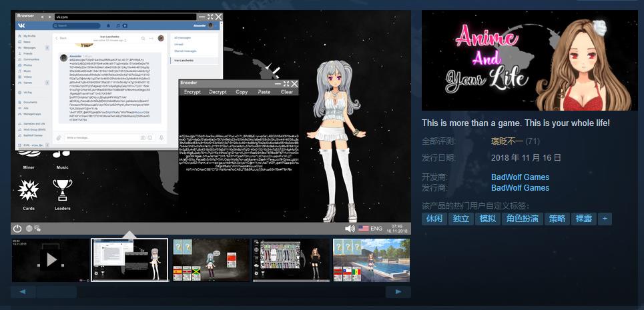
Task: Click the VK music note icon in header
Action: point(117,25)
